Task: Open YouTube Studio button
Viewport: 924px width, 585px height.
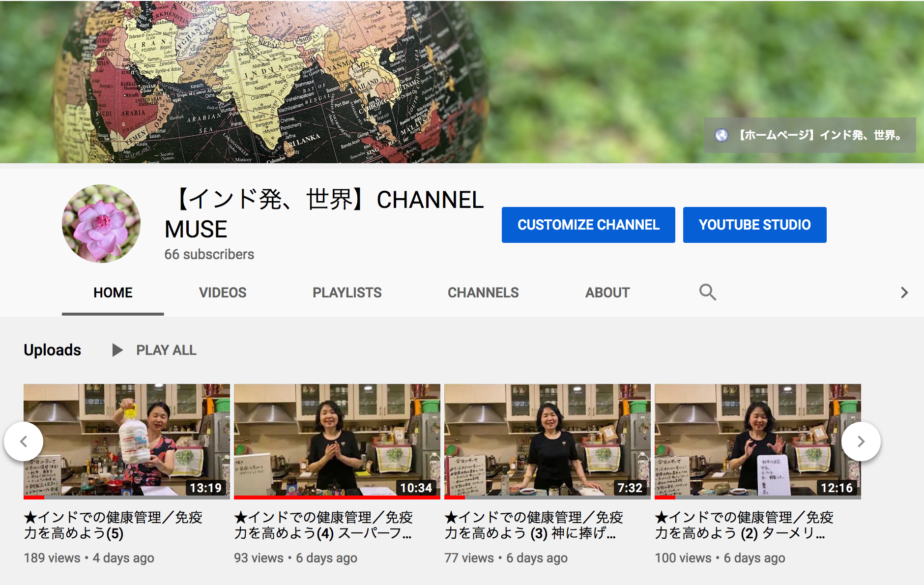Action: point(755,225)
